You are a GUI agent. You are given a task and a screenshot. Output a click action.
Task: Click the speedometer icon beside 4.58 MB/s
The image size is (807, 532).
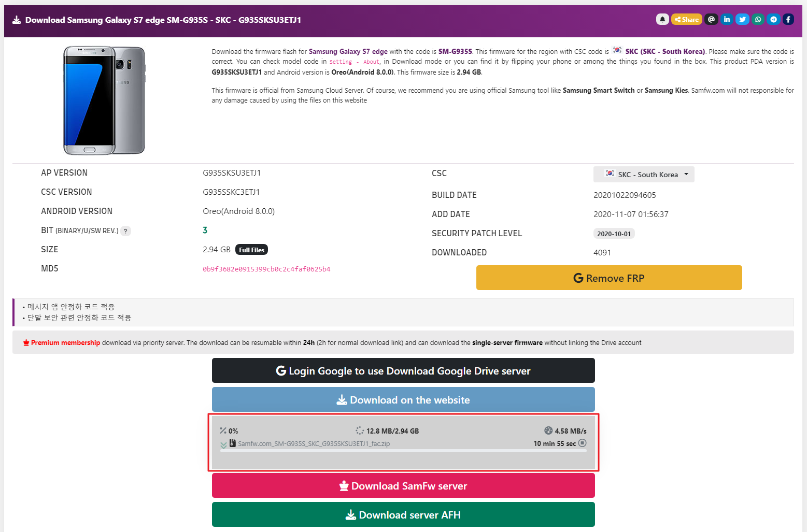[x=548, y=430]
